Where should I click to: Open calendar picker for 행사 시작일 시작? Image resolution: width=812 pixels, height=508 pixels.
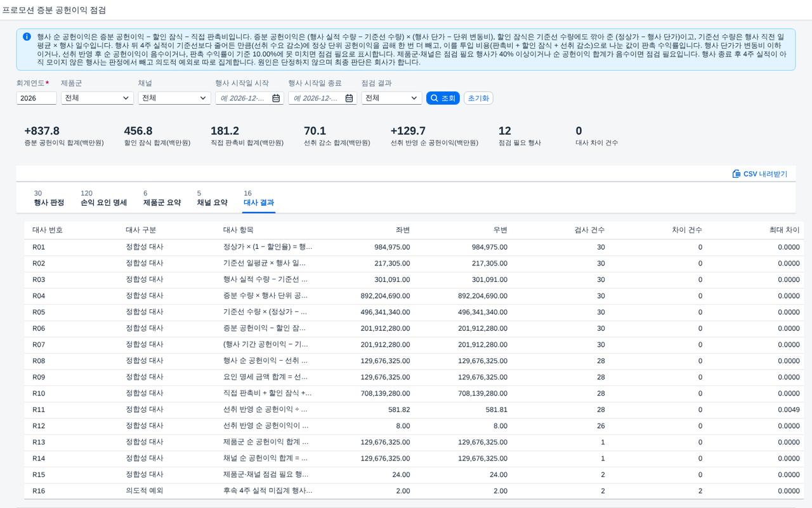click(276, 98)
